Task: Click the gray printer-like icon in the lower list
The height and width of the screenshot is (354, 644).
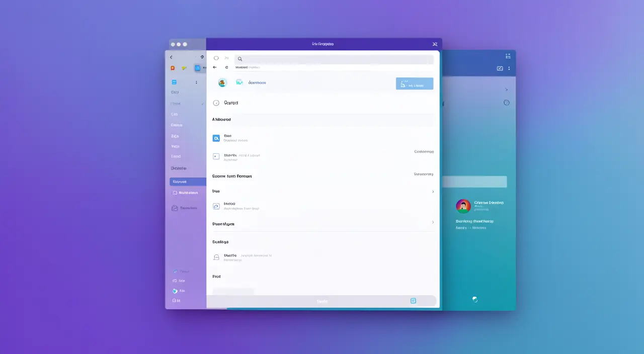Action: click(x=216, y=257)
